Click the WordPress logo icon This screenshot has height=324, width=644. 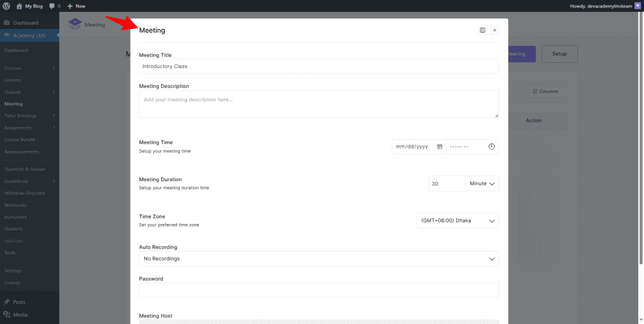tap(6, 6)
